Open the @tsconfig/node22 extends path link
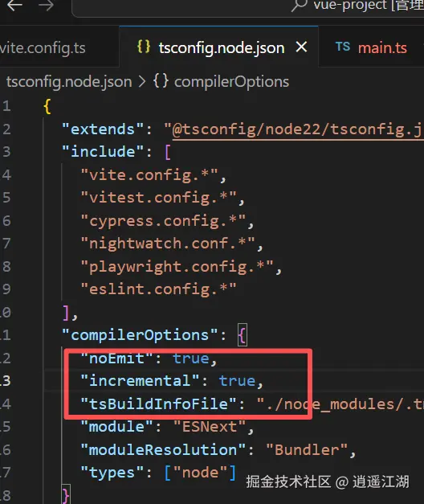 point(298,129)
